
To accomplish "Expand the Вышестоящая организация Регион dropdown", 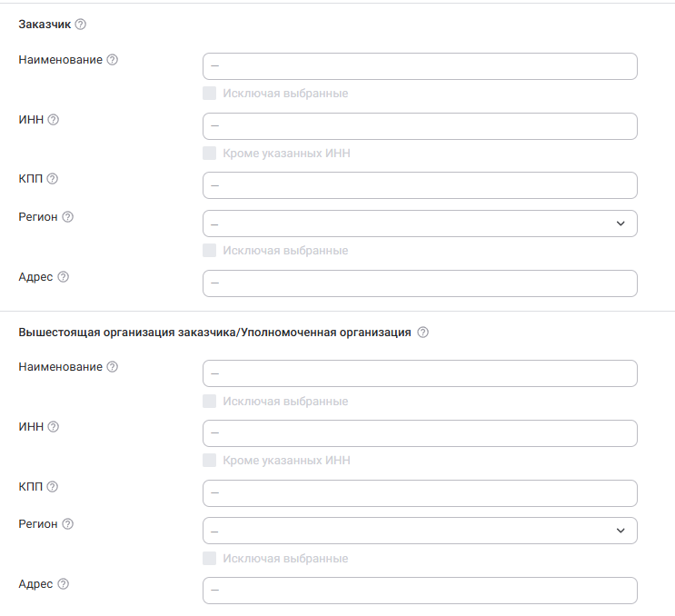I will click(420, 531).
